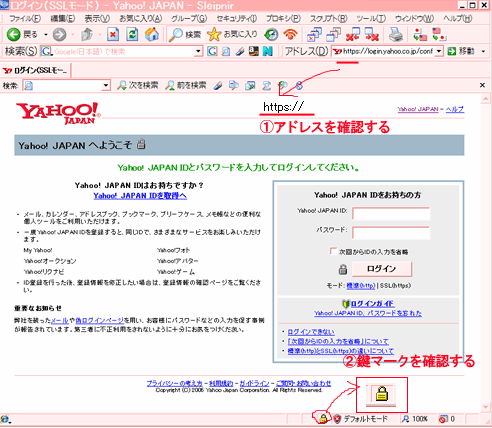This screenshot has height=428, width=492.
Task: Click 偽ログインページ link in notice
Action: (x=100, y=320)
